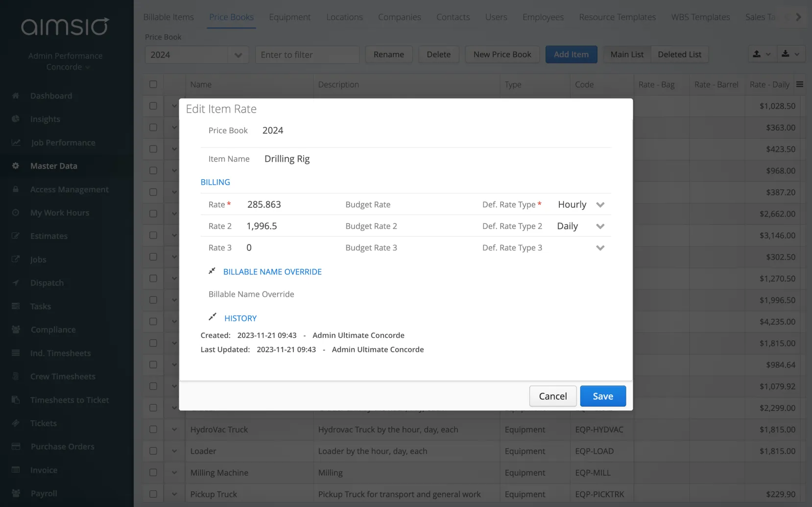
Task: Click the Compliance people icon
Action: point(16,330)
